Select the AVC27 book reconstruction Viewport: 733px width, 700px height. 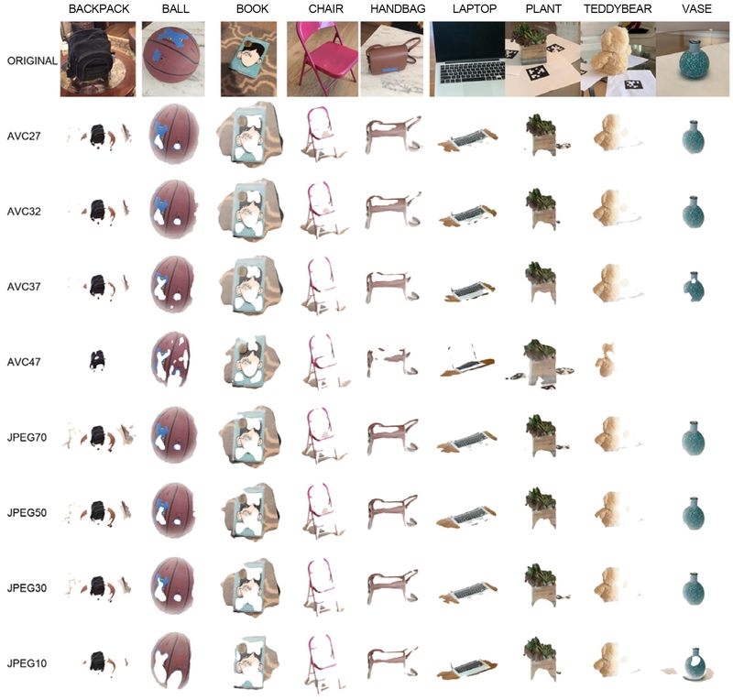coord(250,134)
